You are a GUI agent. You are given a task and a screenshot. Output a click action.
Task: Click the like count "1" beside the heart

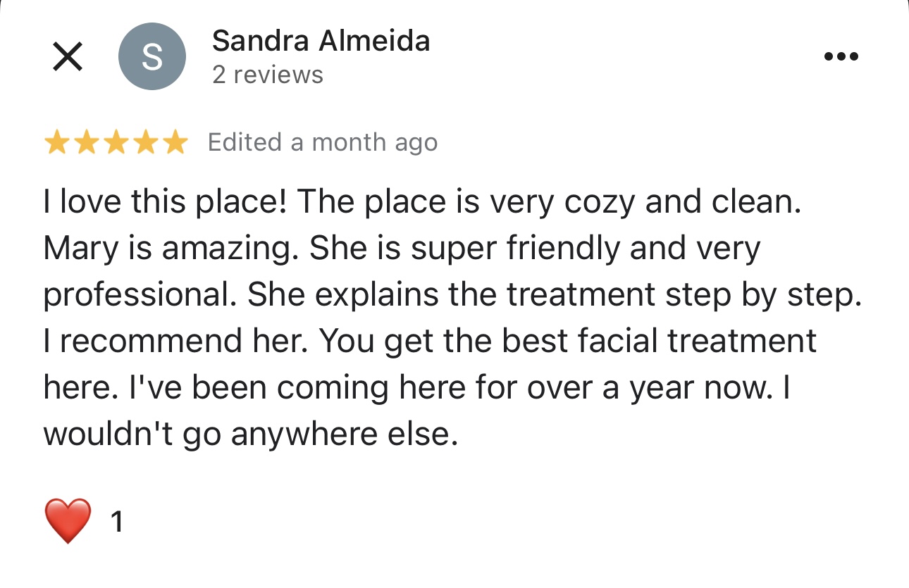(117, 522)
